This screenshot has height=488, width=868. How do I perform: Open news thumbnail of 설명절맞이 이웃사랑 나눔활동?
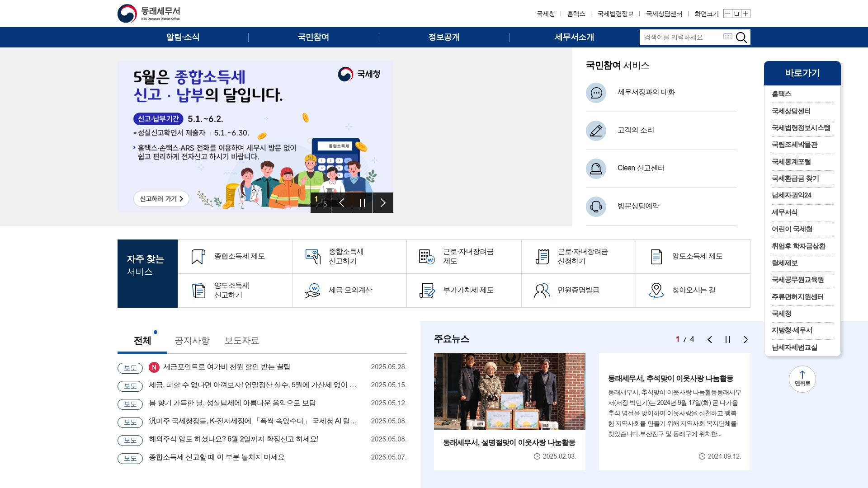509,391
